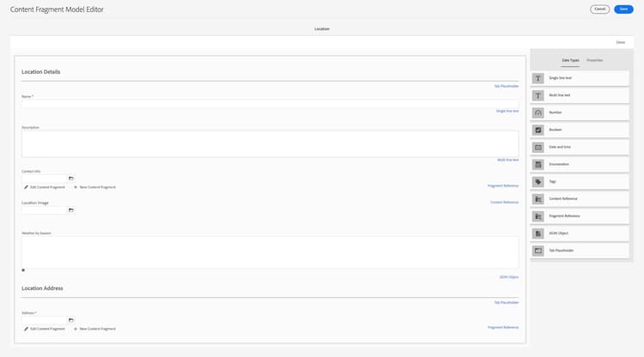This screenshot has height=357, width=644.
Task: Click JSON Object tag under Weather by Season
Action: tap(509, 277)
